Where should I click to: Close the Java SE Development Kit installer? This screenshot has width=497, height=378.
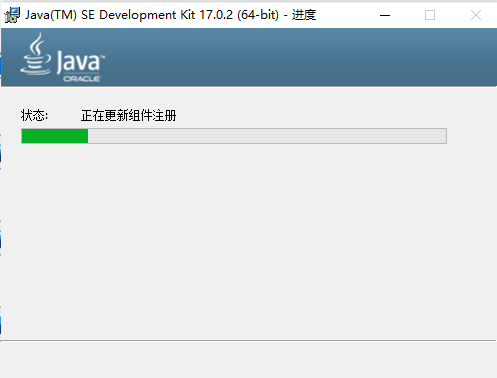coord(476,15)
